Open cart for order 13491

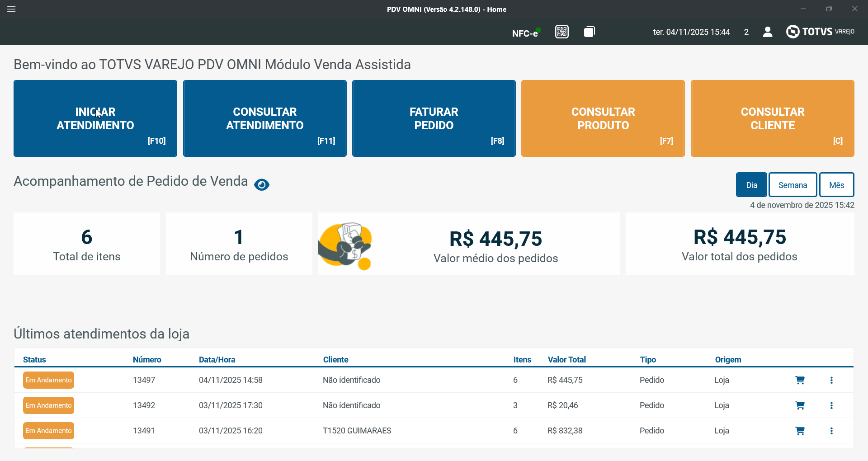pos(800,431)
